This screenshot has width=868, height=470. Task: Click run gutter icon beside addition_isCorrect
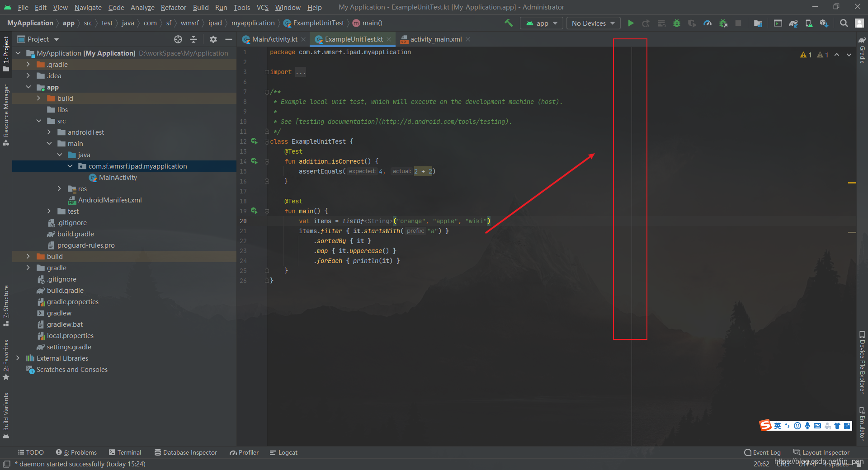pos(254,161)
